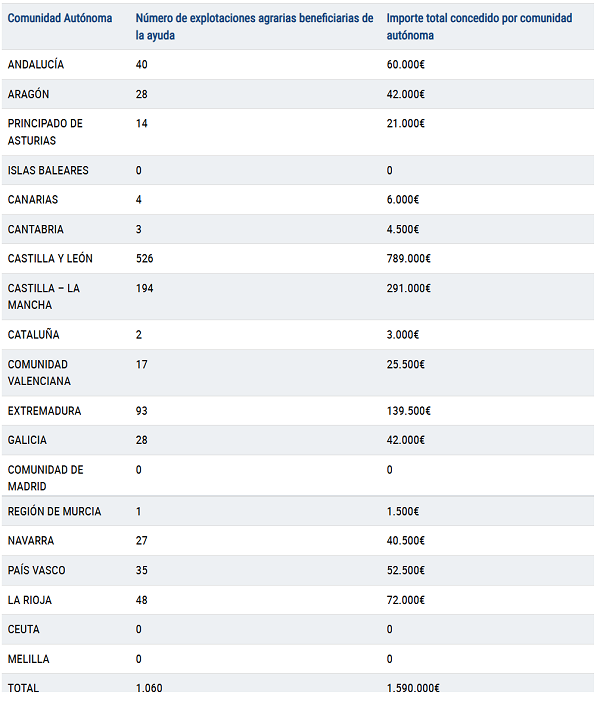Select the GALICIA region cell
This screenshot has height=704, width=600.
tap(27, 440)
